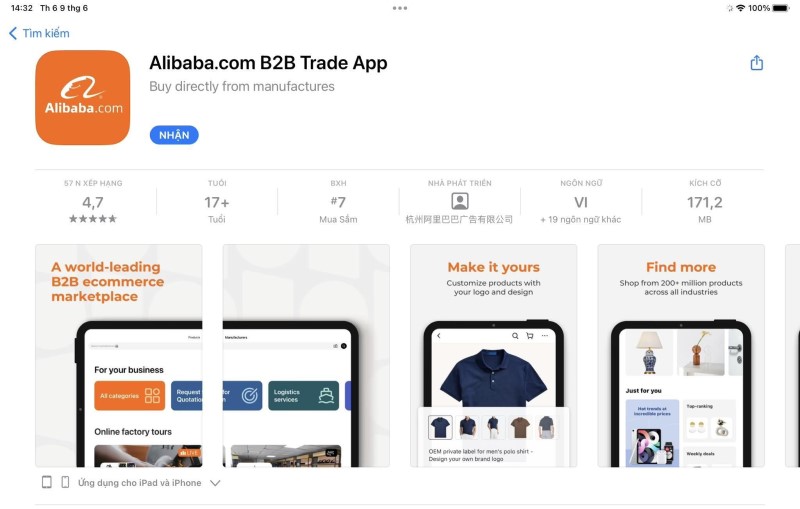800x509 pixels.
Task: Tap the battery status indicator
Action: 781,8
